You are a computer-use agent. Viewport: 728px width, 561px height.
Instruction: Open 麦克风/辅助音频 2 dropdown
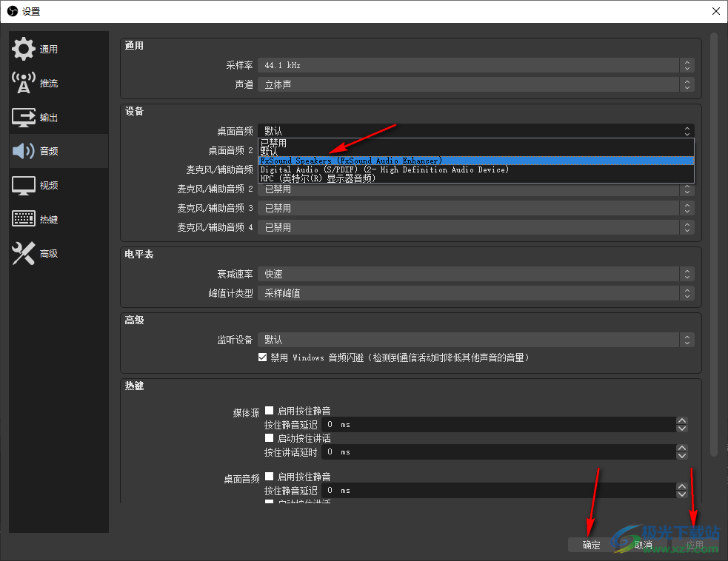click(476, 189)
